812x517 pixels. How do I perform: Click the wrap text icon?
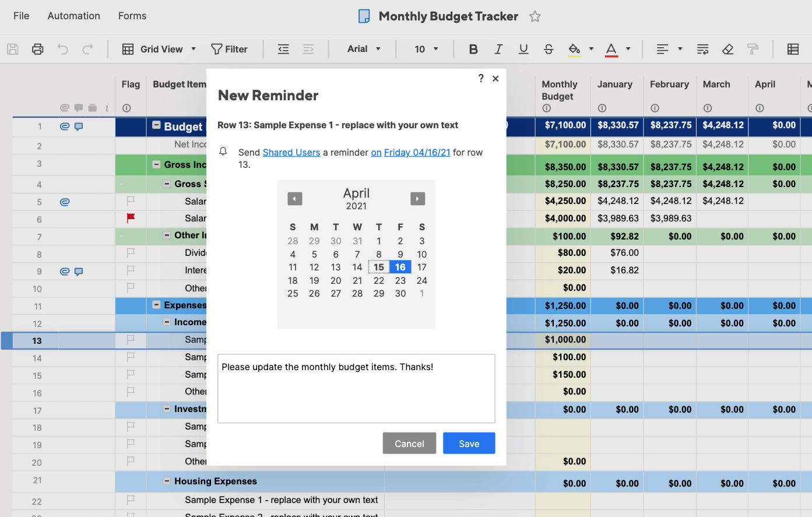(702, 49)
